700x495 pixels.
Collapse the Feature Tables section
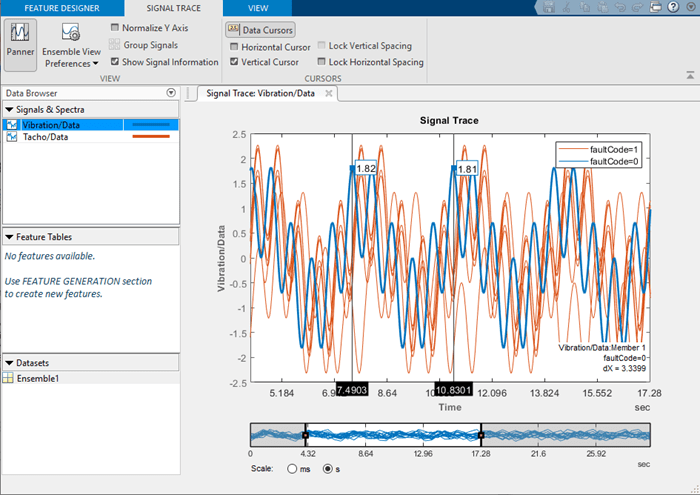tap(9, 237)
